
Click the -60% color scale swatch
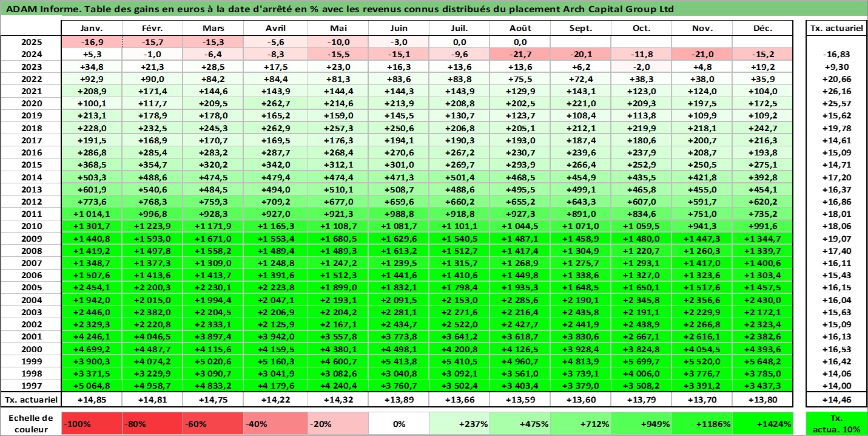[214, 424]
